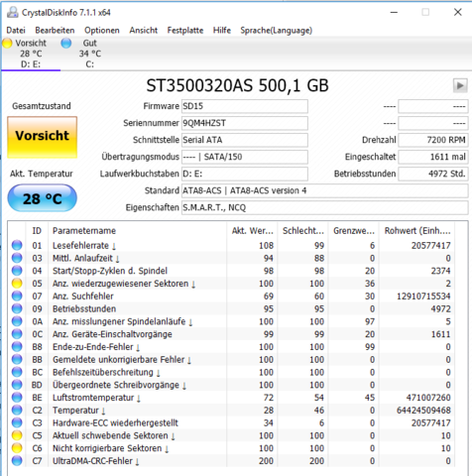472x476 pixels.
Task: Select the Gut C: disk tab
Action: pyautogui.click(x=89, y=54)
